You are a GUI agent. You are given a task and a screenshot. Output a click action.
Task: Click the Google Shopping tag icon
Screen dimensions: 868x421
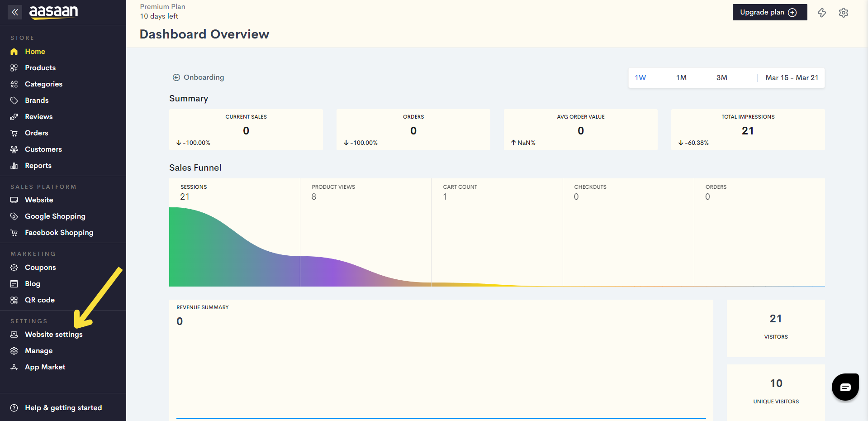tap(14, 216)
